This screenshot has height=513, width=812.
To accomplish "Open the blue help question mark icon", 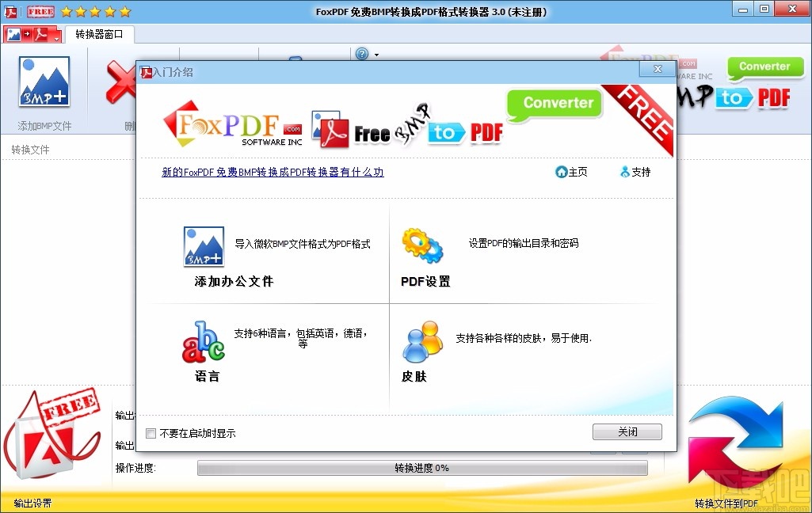I will (362, 54).
